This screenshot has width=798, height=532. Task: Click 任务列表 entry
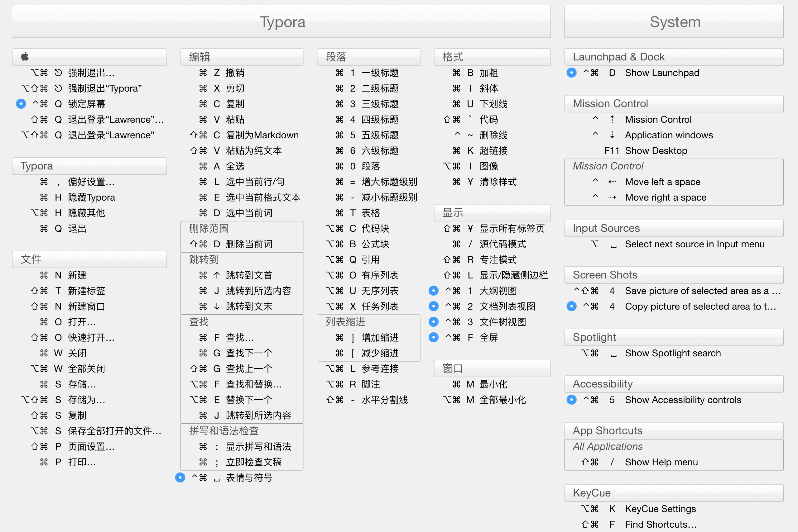coord(362,306)
